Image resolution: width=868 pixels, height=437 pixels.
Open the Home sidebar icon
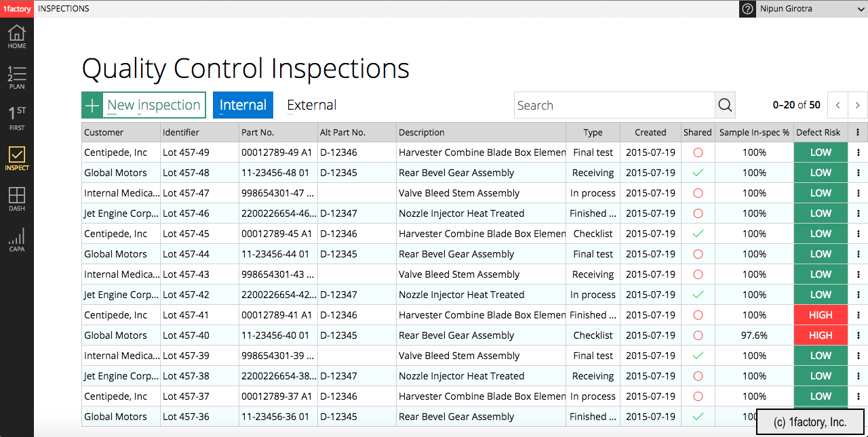(17, 37)
